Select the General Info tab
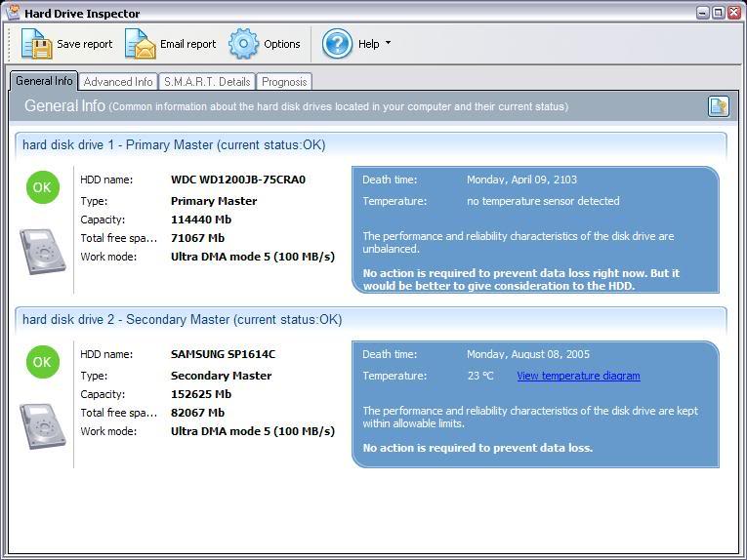The width and height of the screenshot is (747, 560). [44, 81]
